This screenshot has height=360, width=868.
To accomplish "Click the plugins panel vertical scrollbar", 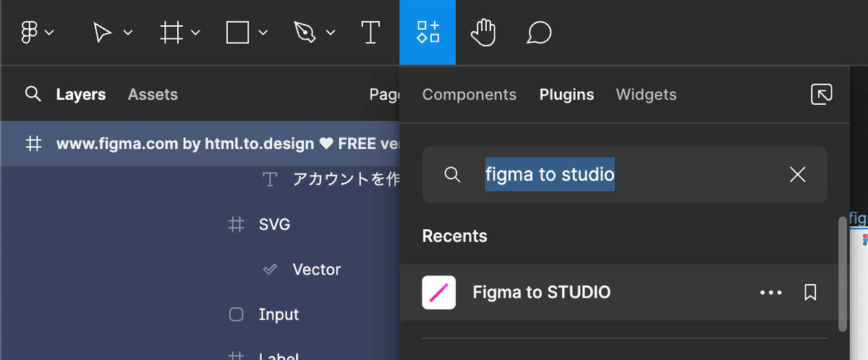I will 842,274.
